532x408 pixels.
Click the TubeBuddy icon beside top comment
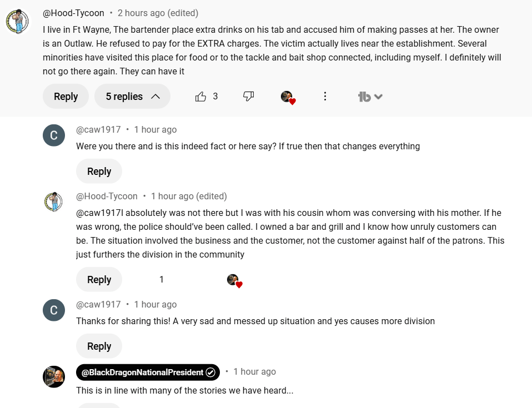click(x=364, y=97)
